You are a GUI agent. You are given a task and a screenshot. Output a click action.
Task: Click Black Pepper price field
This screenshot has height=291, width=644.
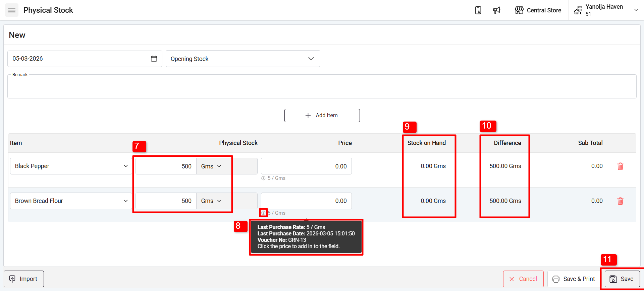coord(306,166)
